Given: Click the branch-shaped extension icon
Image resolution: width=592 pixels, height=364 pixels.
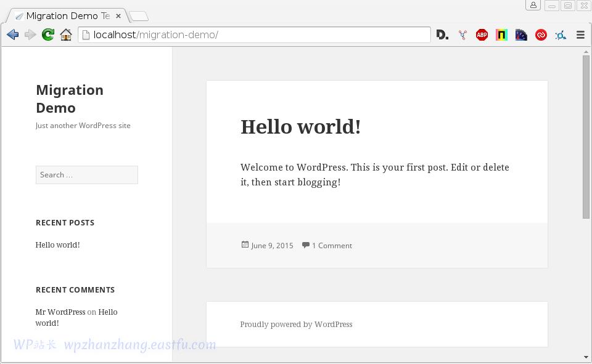Looking at the screenshot, I should tap(462, 35).
